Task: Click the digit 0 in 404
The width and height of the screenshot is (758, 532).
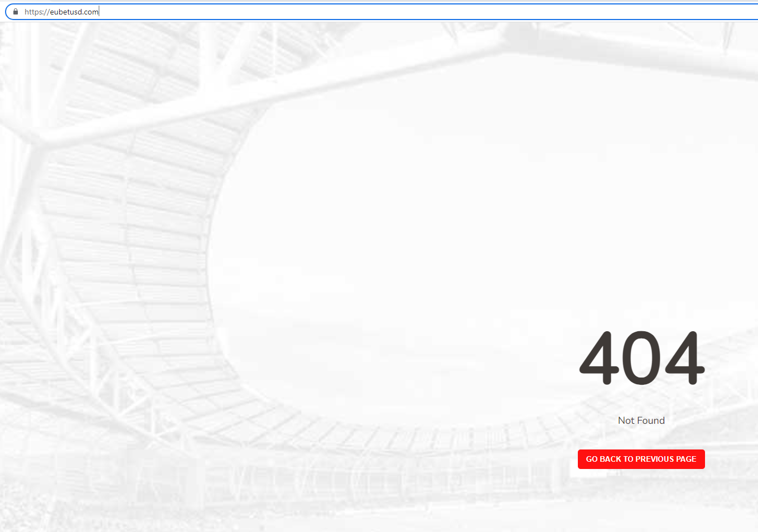Action: [x=642, y=358]
